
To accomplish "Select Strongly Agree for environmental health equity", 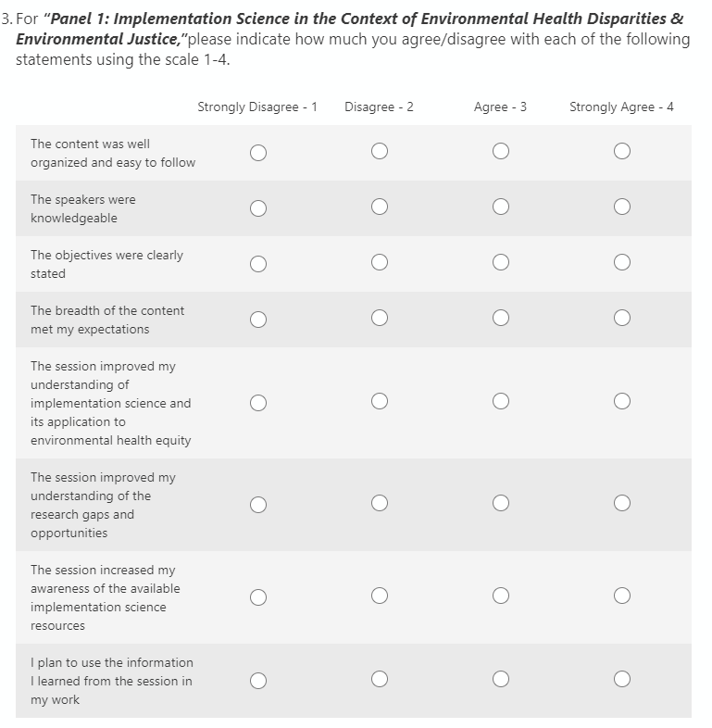I will (622, 402).
